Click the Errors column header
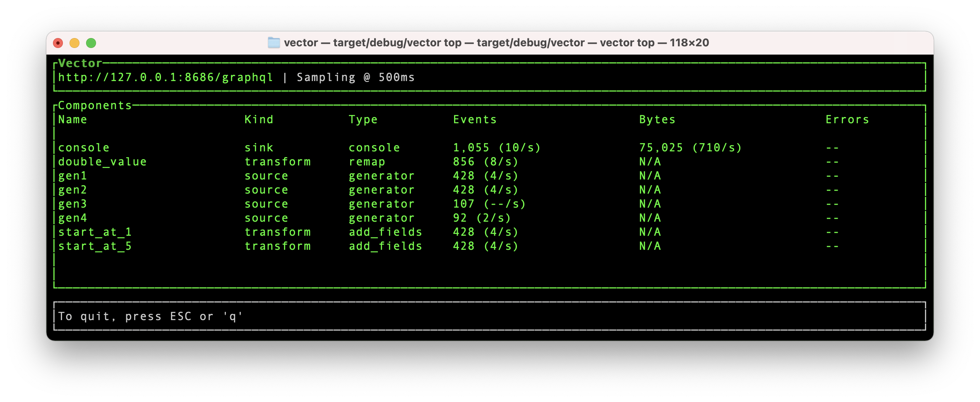Image resolution: width=980 pixels, height=402 pixels. point(847,120)
